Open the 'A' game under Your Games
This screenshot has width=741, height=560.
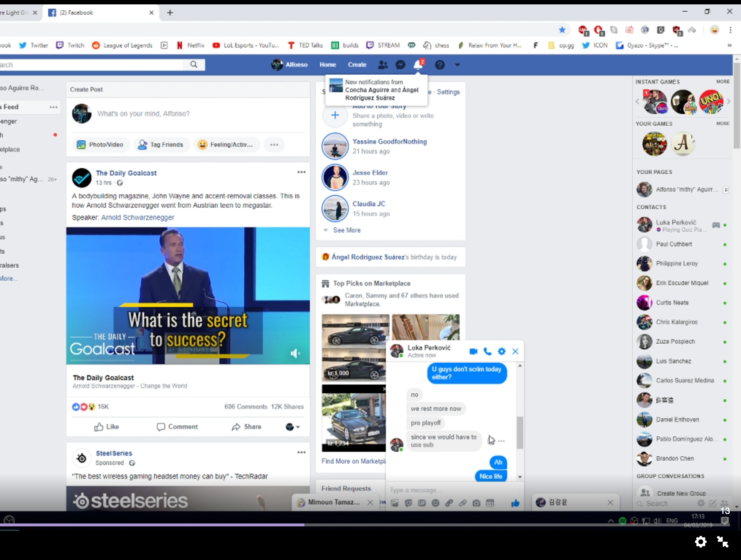[x=683, y=144]
